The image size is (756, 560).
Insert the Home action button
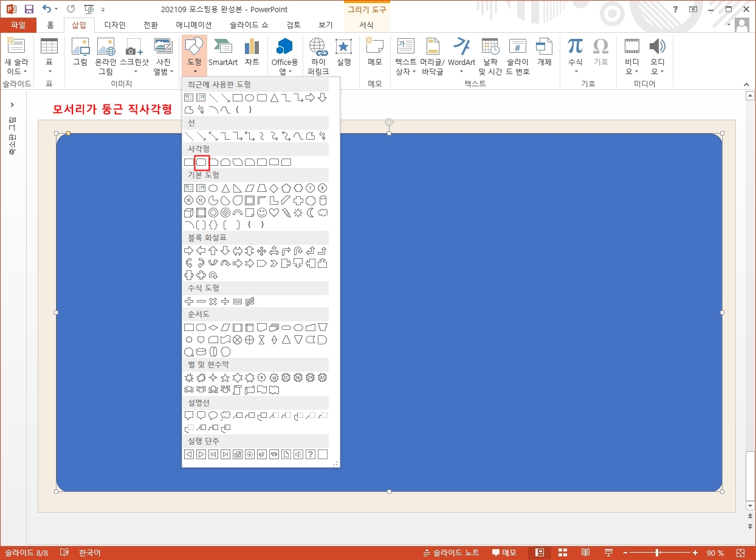point(238,454)
